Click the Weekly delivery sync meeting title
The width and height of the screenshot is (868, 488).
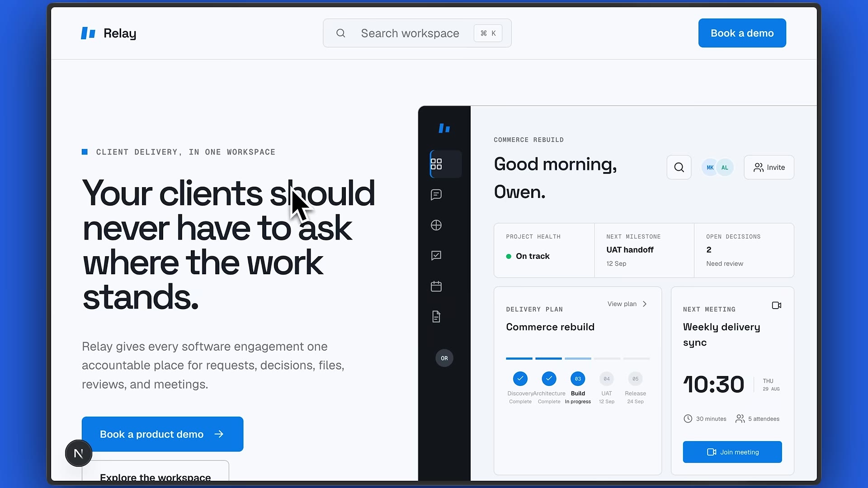[722, 335]
